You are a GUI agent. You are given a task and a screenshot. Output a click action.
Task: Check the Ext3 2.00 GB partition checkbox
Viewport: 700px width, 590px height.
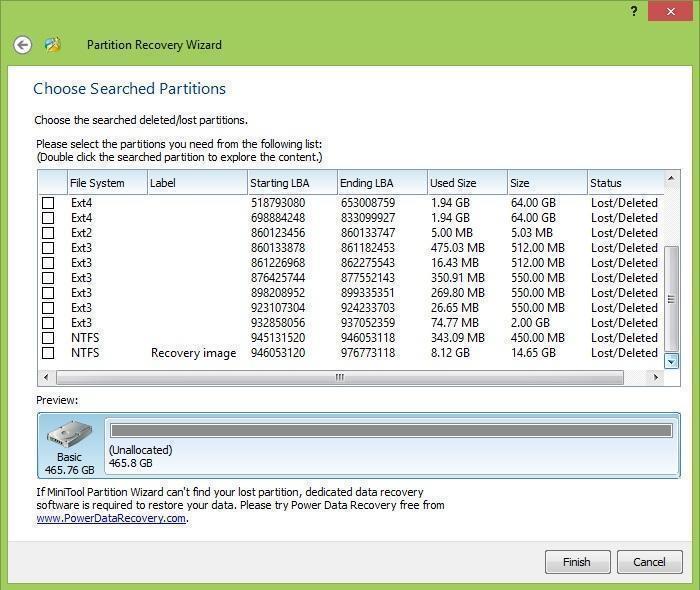(48, 323)
